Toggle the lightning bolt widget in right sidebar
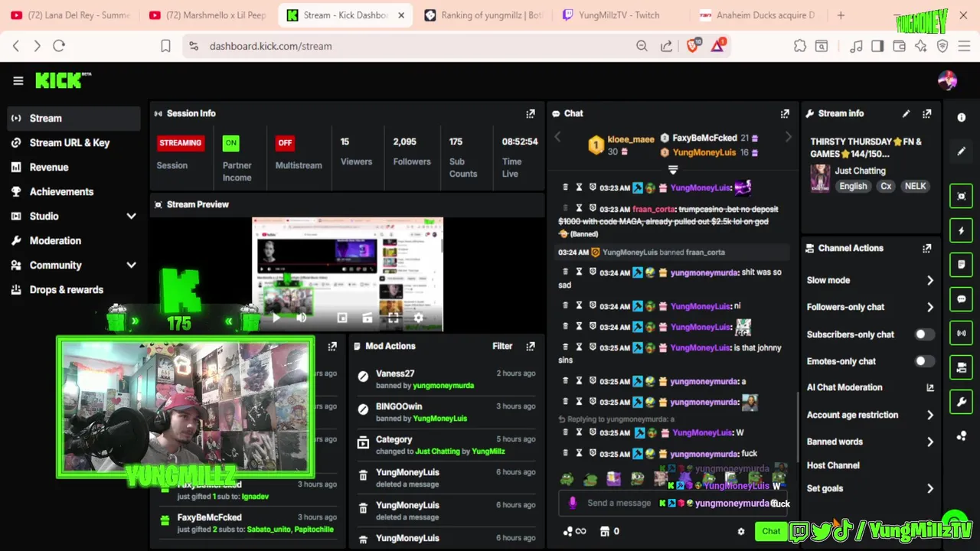 click(962, 230)
